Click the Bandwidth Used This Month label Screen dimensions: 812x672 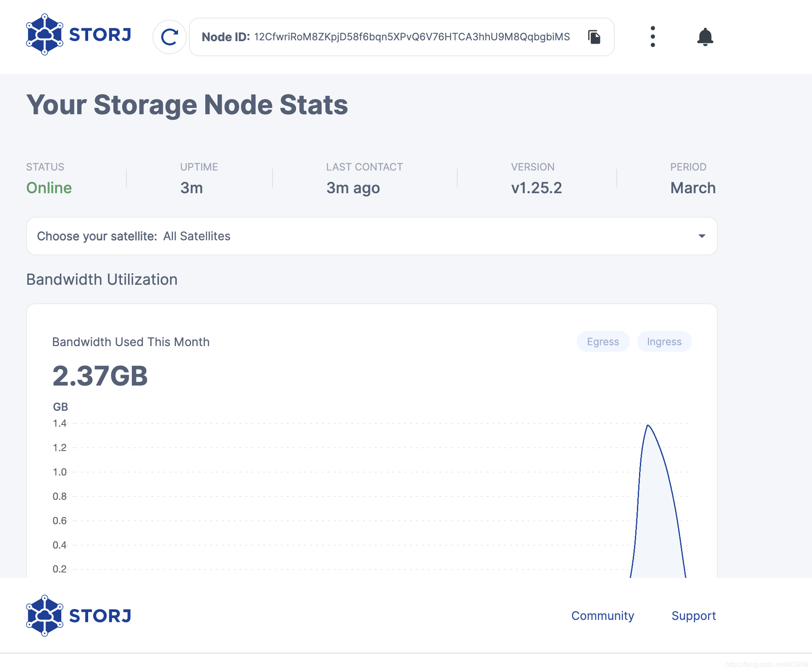click(x=131, y=342)
